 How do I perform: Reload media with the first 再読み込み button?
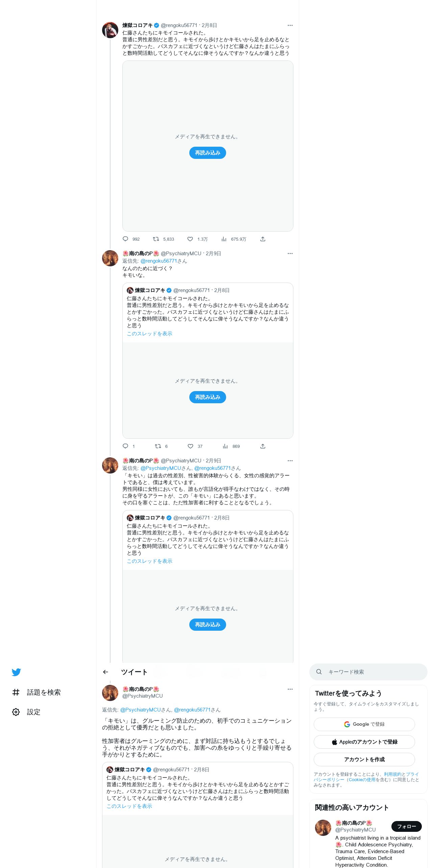(208, 153)
